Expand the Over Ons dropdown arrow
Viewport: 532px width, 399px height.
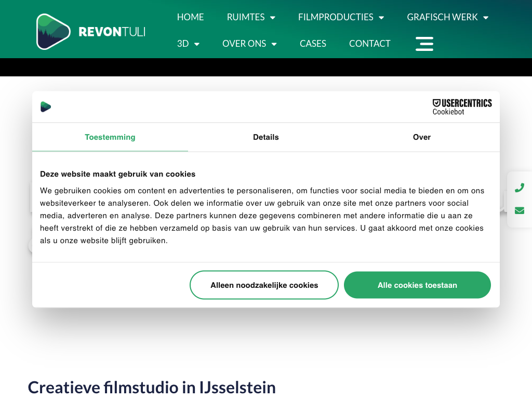(x=274, y=44)
